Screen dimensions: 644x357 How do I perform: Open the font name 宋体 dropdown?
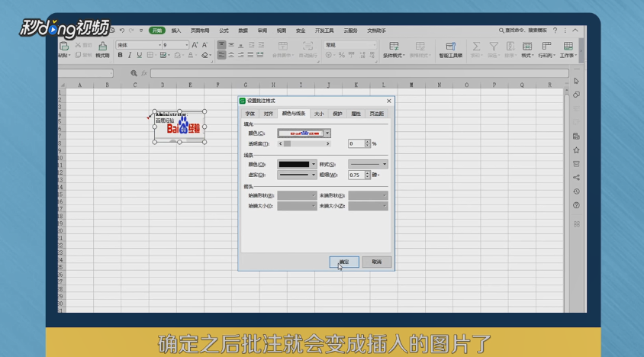point(159,45)
